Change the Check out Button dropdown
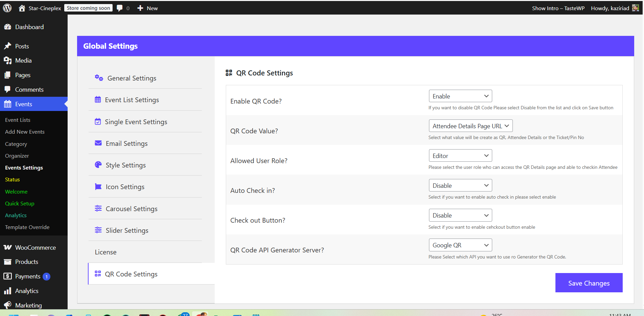Viewport: 644px width, 316px height. point(460,215)
